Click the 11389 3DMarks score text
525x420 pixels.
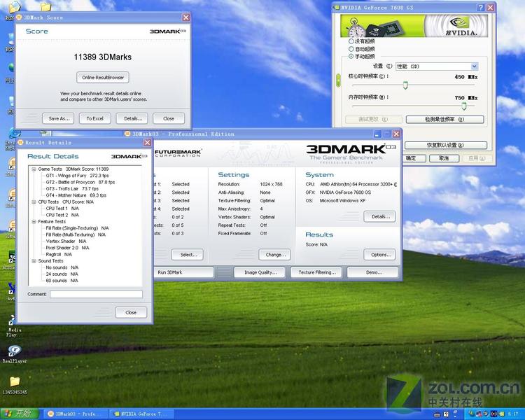[103, 57]
